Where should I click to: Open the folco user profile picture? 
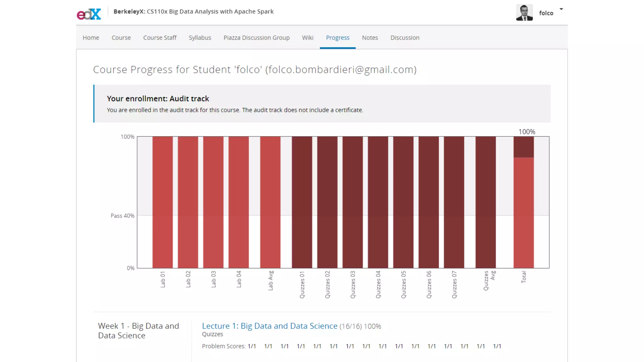(x=524, y=13)
